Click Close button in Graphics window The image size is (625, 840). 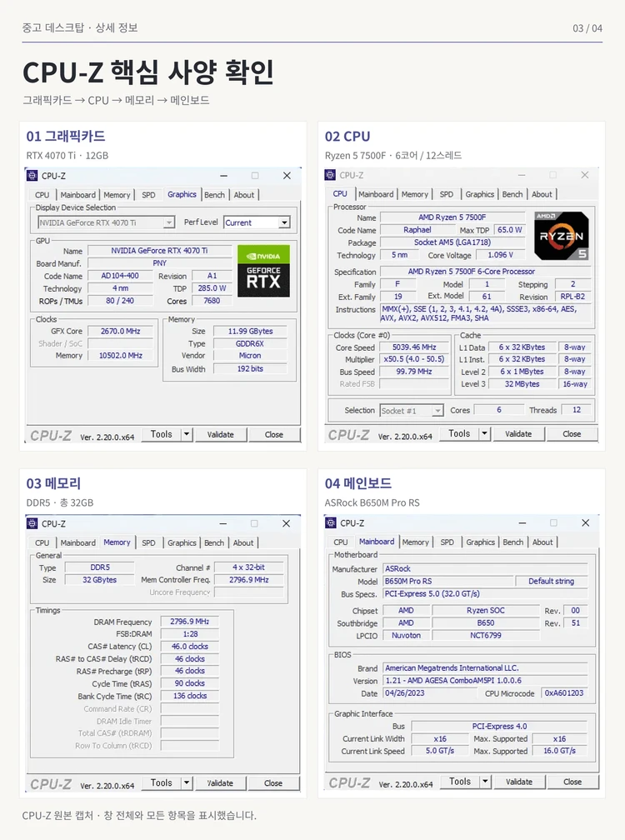[273, 434]
